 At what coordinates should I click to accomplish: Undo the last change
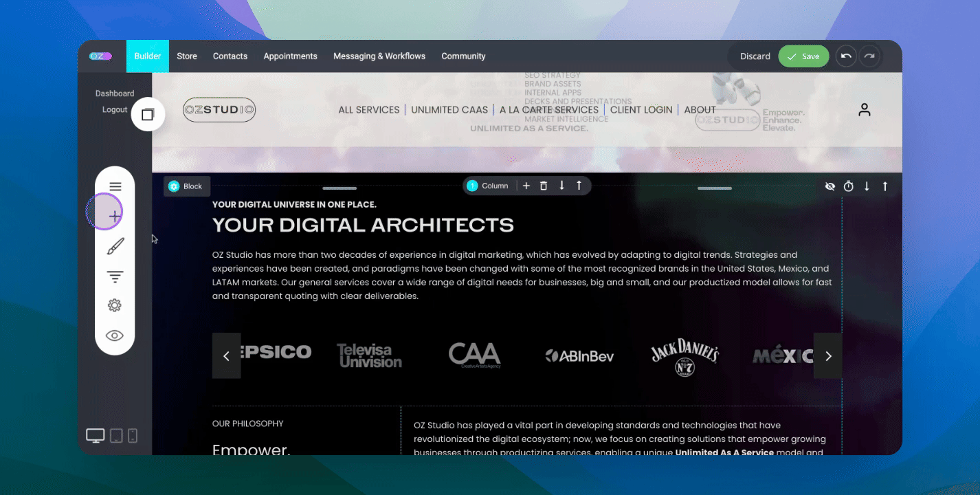(846, 56)
